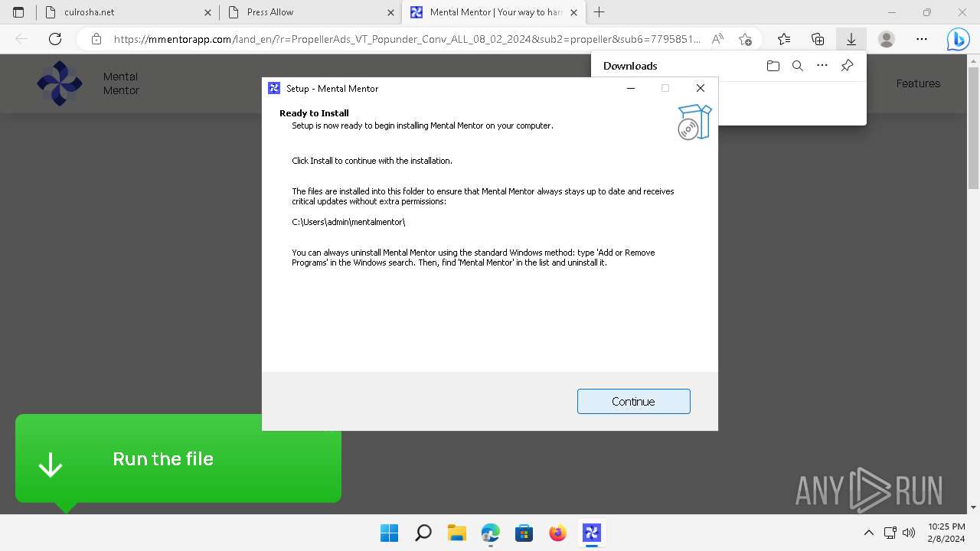Minimize the Setup - Mental Mentor window
The height and width of the screenshot is (551, 980).
(630, 88)
